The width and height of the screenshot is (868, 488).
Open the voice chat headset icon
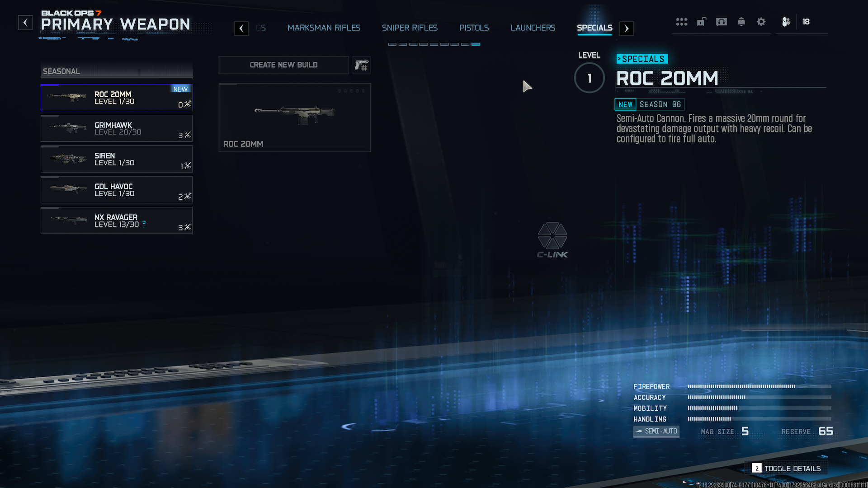722,22
